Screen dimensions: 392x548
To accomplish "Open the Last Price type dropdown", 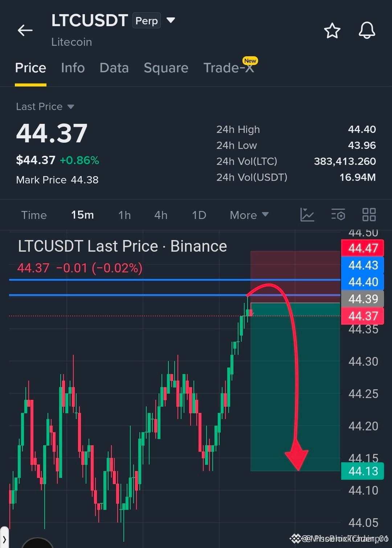I will click(71, 107).
